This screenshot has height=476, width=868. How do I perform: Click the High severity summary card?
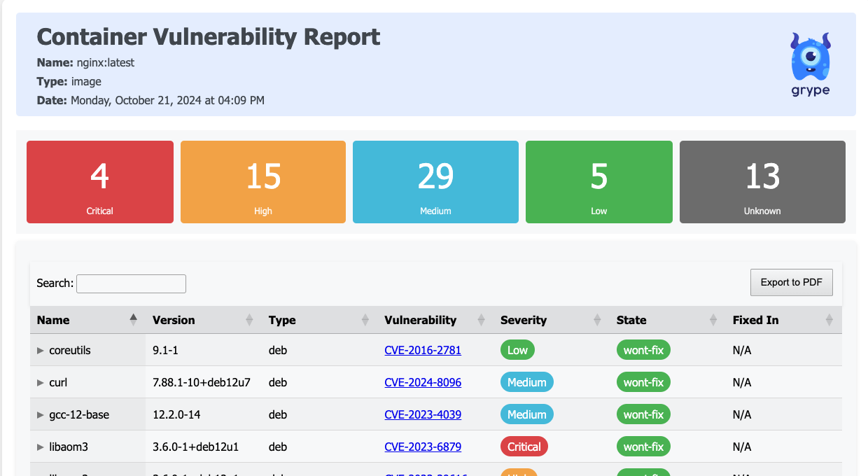[x=262, y=182]
